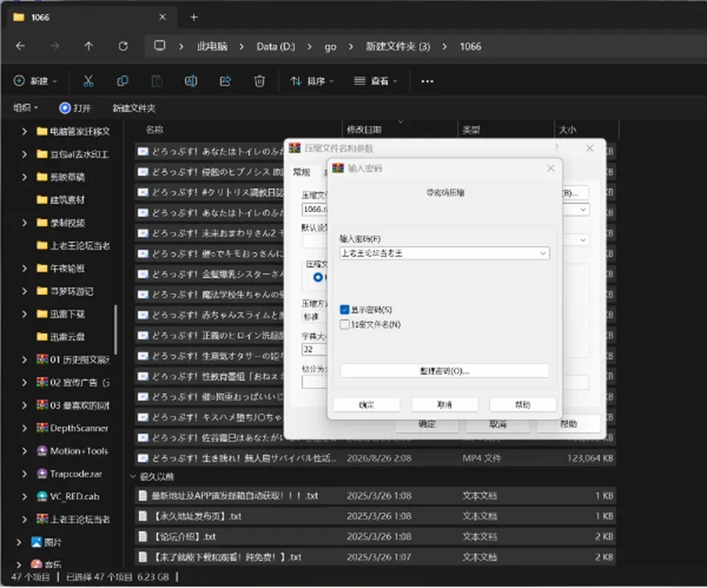Go up one folder with the up arrow
Screen dimensions: 707x588
(x=88, y=46)
